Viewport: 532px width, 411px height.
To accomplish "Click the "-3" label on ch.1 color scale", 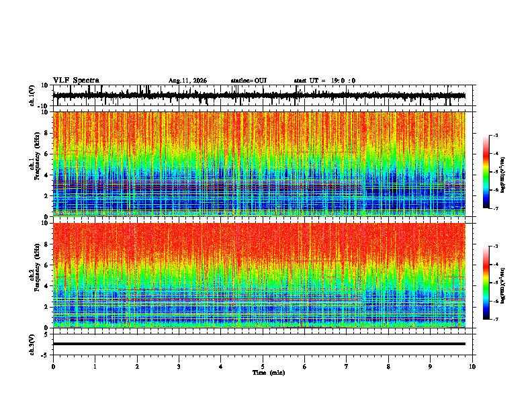I will click(x=496, y=136).
